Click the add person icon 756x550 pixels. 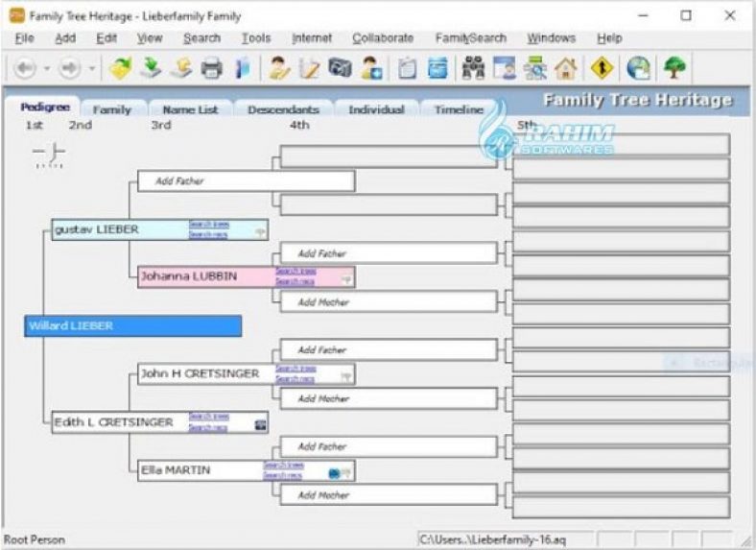pyautogui.click(x=371, y=68)
